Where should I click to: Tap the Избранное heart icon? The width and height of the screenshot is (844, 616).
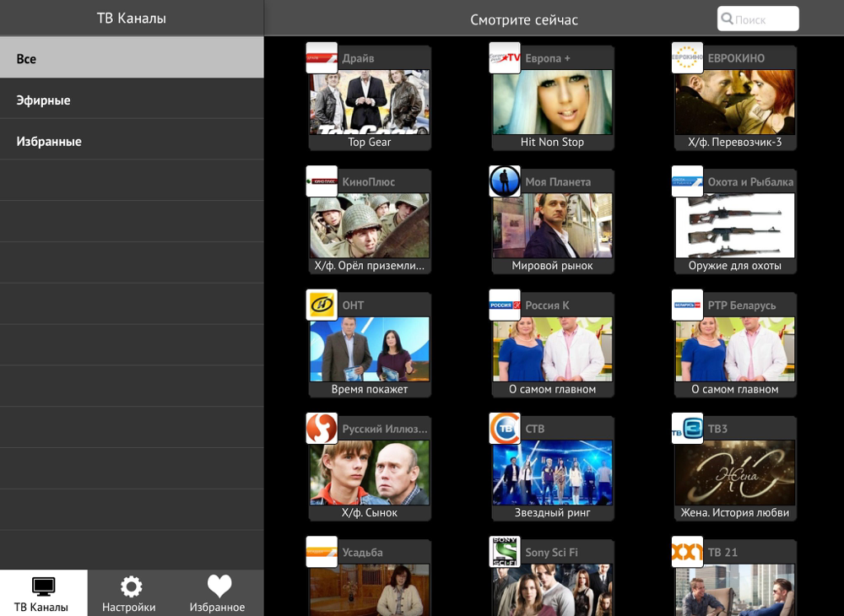pyautogui.click(x=219, y=586)
